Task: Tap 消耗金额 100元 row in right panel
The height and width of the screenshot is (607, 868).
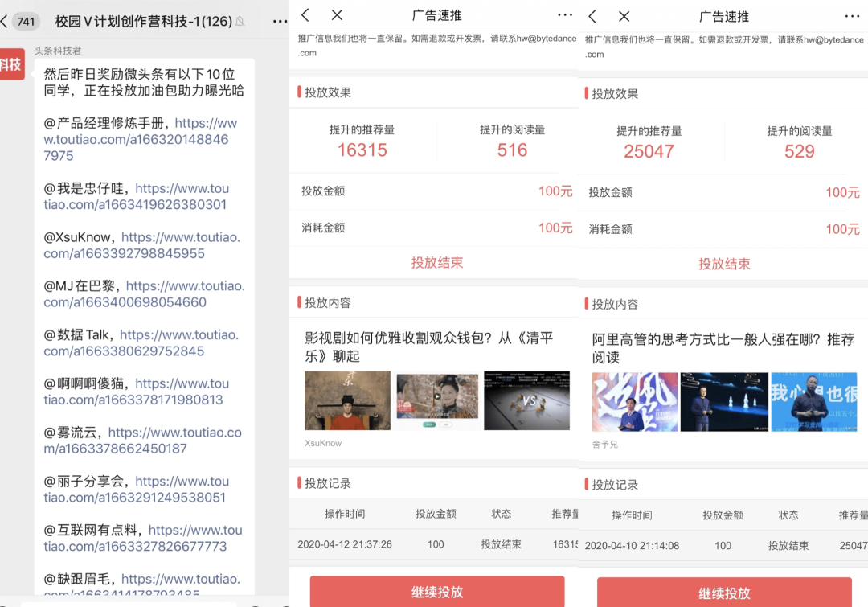Action: point(723,229)
